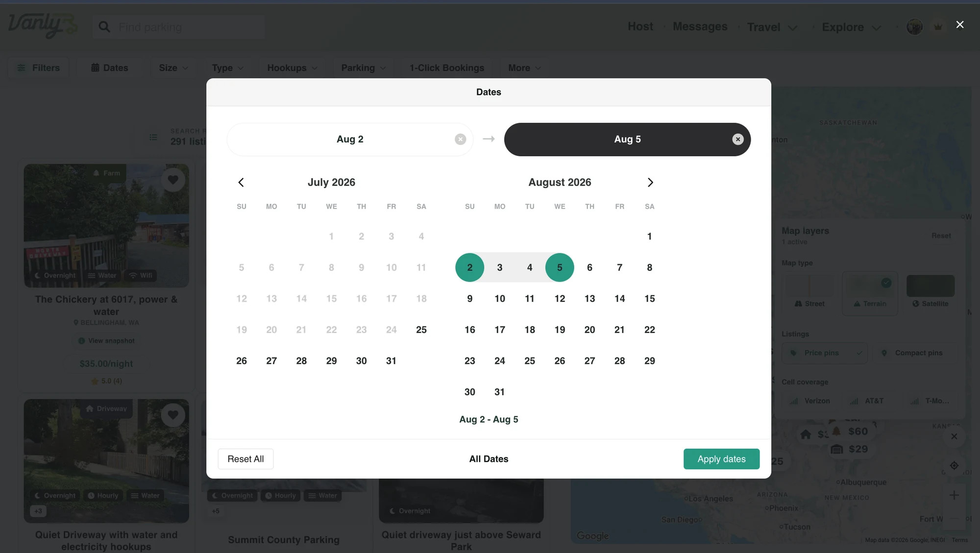Open Quiet Driveway listing photo
The height and width of the screenshot is (553, 980).
pyautogui.click(x=106, y=460)
